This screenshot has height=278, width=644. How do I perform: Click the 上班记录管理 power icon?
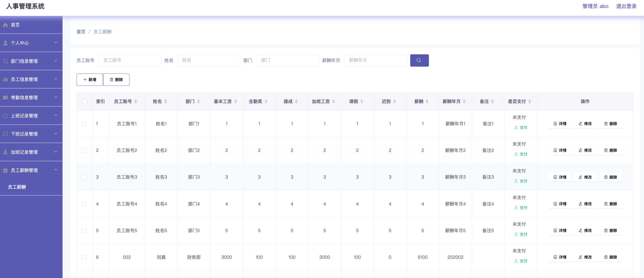coord(5,116)
